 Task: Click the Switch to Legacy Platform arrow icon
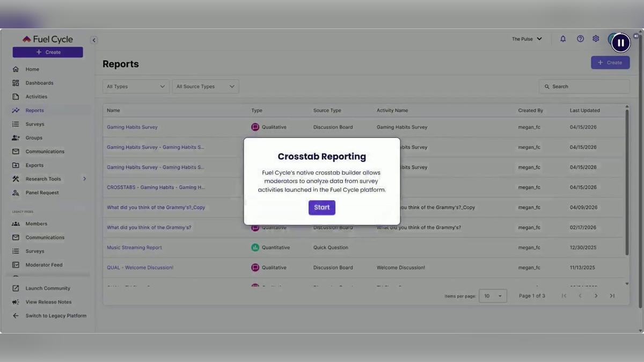[16, 316]
